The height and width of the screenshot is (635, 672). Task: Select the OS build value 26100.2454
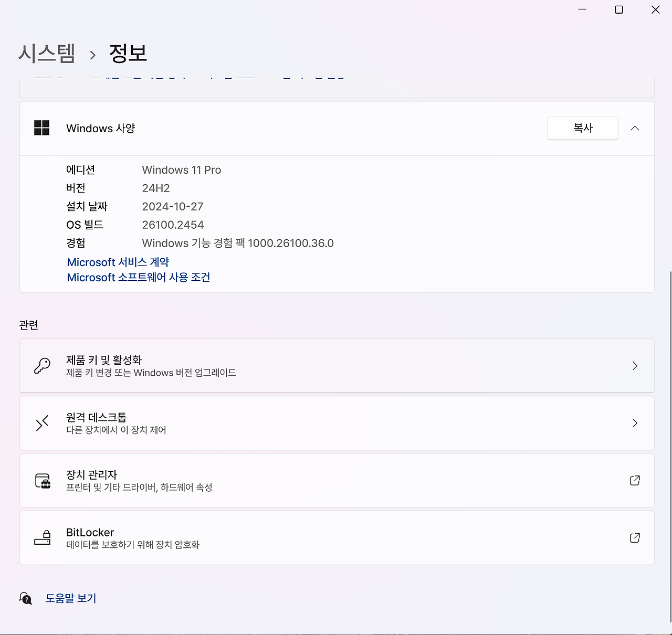173,225
